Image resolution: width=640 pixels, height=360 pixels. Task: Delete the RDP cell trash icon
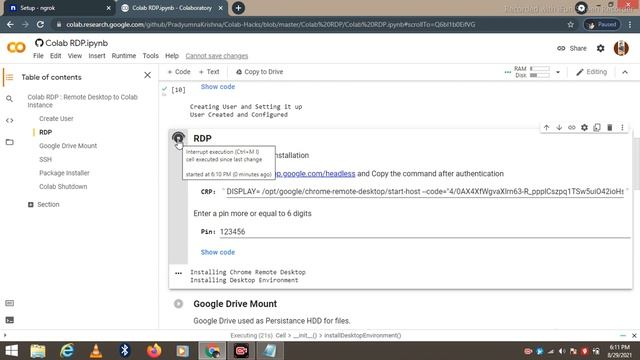click(x=610, y=127)
